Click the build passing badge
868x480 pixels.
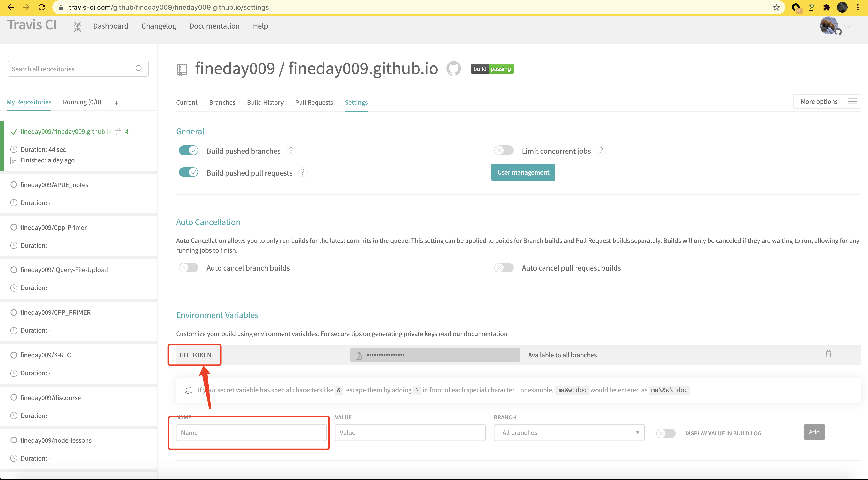(x=492, y=69)
